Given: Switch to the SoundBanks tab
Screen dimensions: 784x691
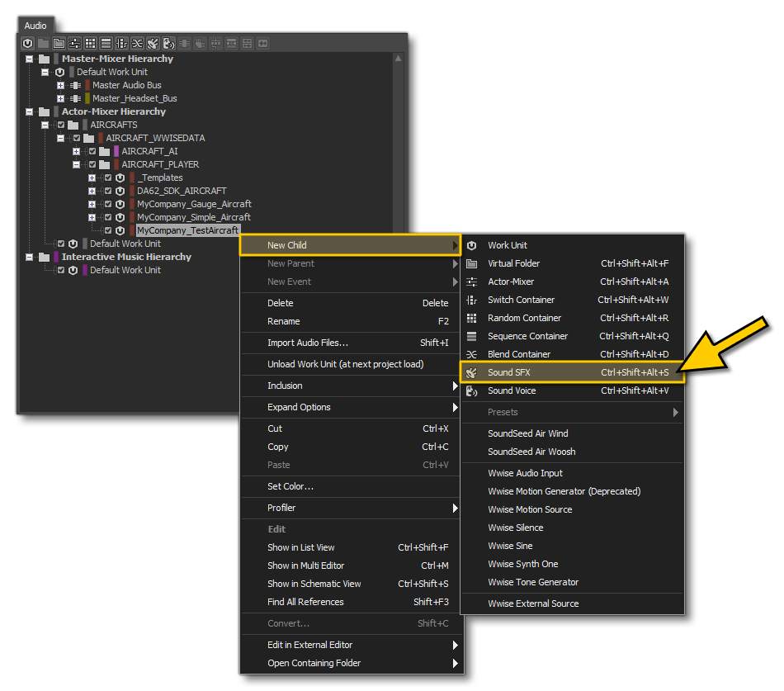Looking at the screenshot, I should coord(124,26).
